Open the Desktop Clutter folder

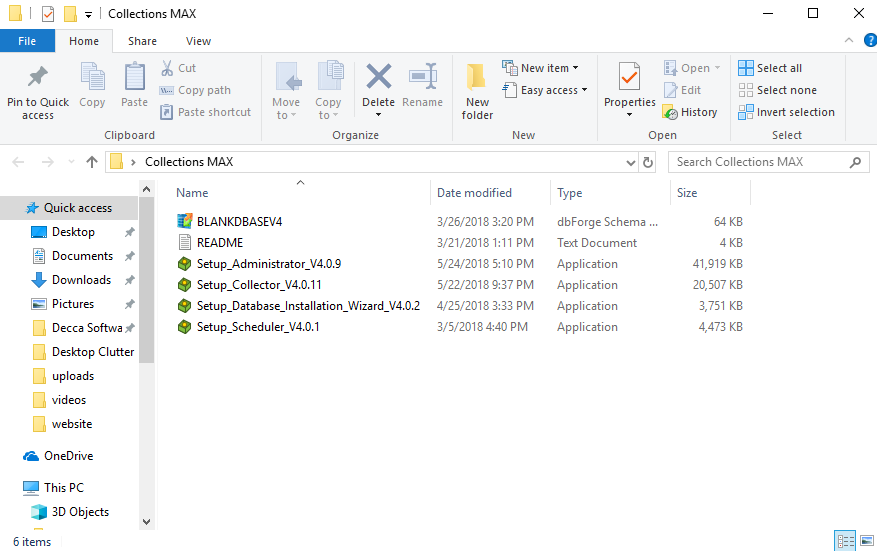click(92, 352)
